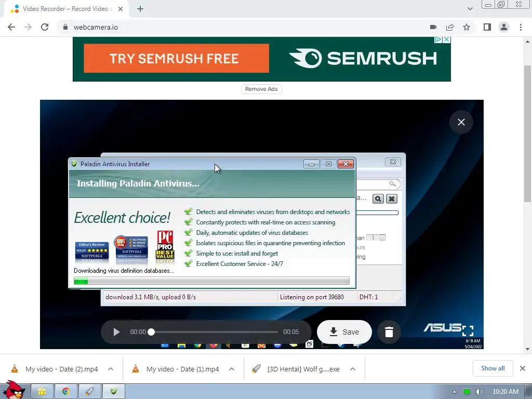Go back to the previous page
The height and width of the screenshot is (399, 532).
coord(11,27)
